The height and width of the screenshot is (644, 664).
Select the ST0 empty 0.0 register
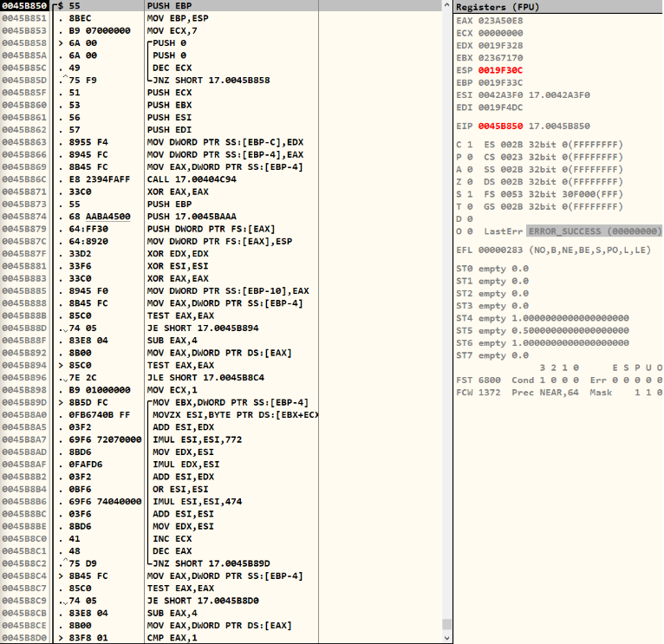point(492,269)
